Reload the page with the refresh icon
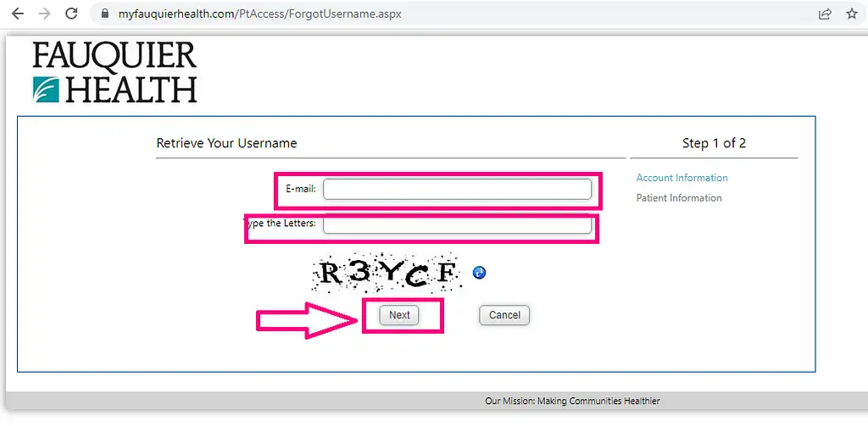The image size is (868, 426). [x=71, y=14]
